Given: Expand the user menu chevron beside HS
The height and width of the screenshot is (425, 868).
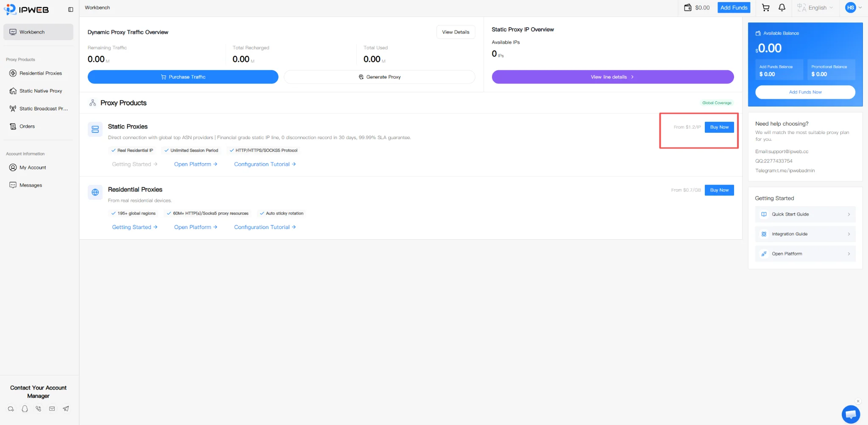Looking at the screenshot, I should pos(860,8).
